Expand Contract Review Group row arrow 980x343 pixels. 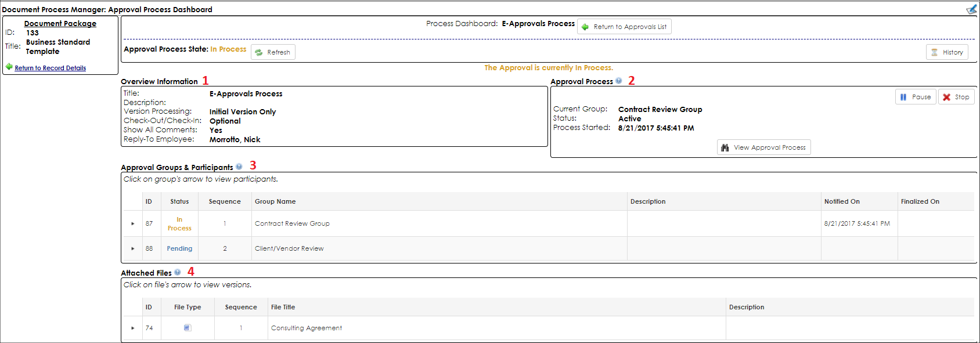click(x=133, y=223)
